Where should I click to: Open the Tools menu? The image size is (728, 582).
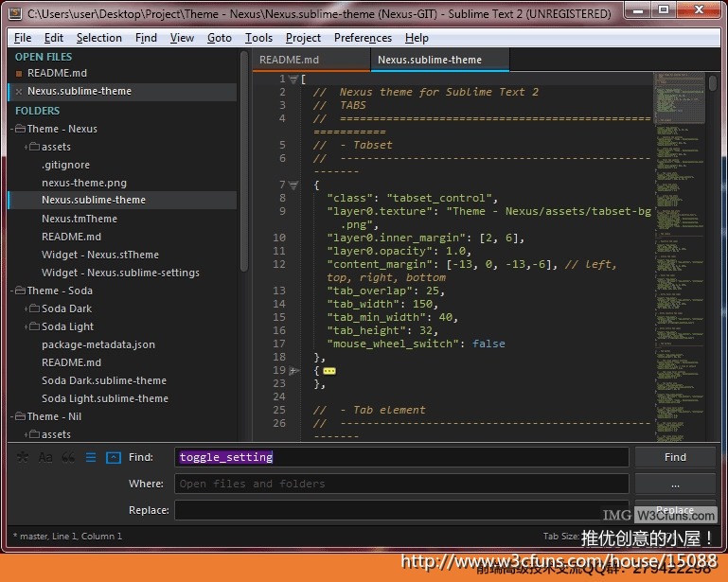(258, 38)
